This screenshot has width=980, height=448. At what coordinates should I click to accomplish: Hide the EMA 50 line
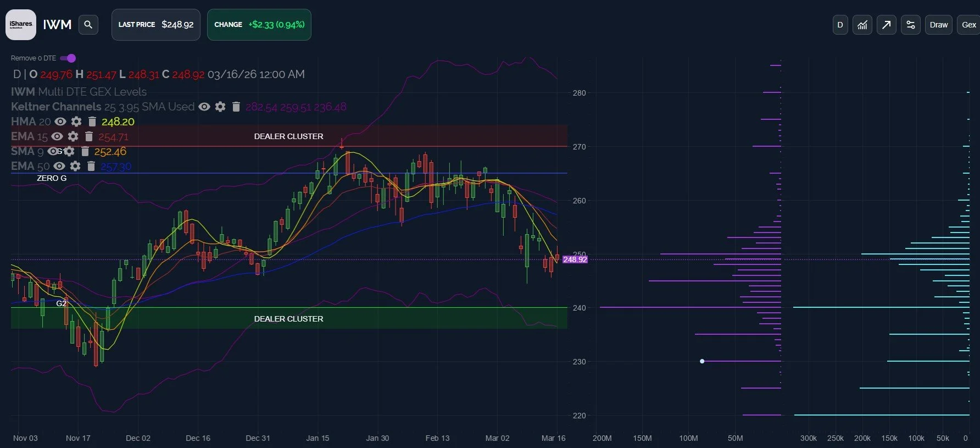59,166
